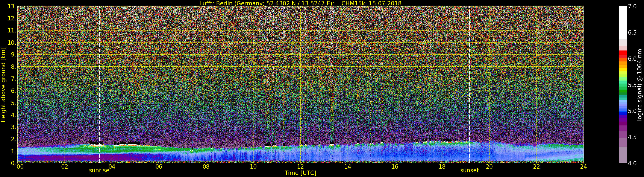Click the "4." tick on the height axis
The width and height of the screenshot is (644, 177).
tap(13, 115)
